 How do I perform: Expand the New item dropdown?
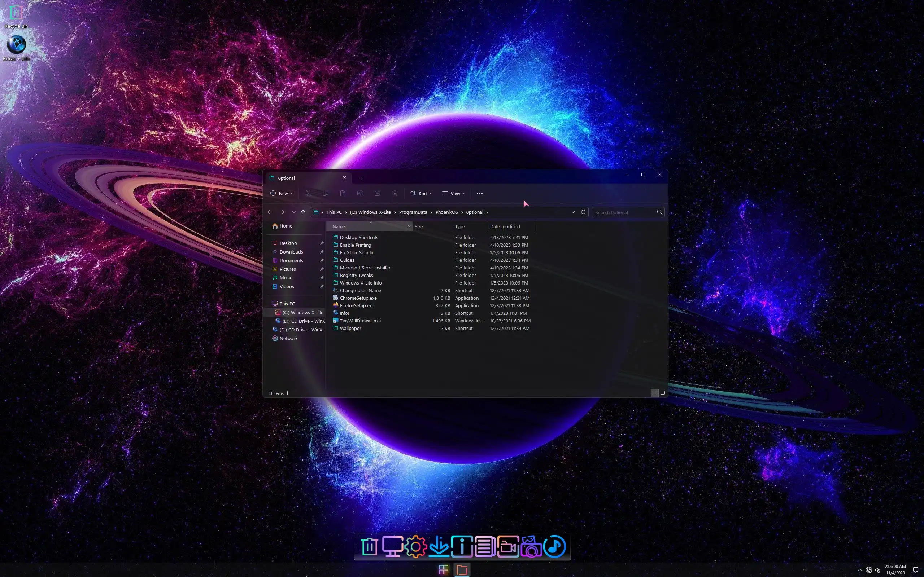click(x=282, y=194)
